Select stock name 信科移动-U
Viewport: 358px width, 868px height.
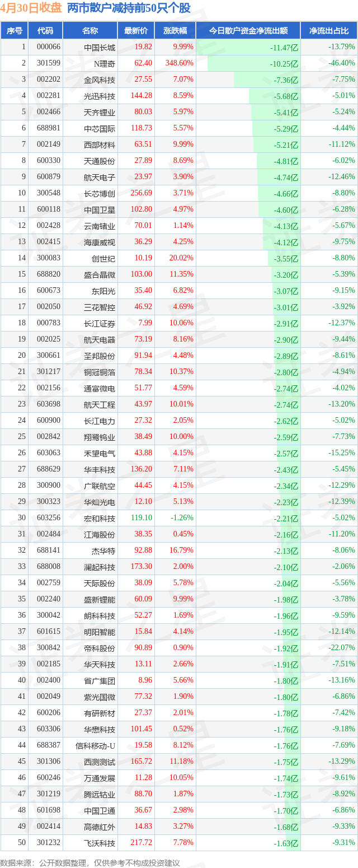coord(95,745)
